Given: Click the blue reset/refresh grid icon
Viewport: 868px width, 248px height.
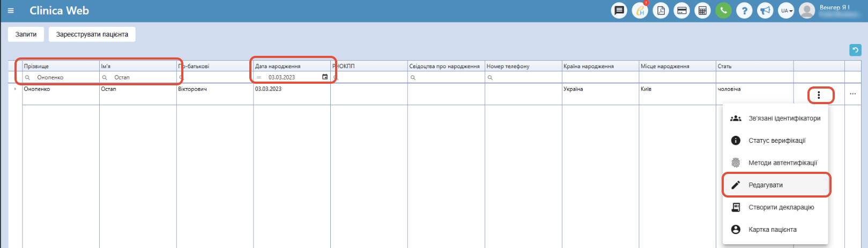Looking at the screenshot, I should point(855,50).
